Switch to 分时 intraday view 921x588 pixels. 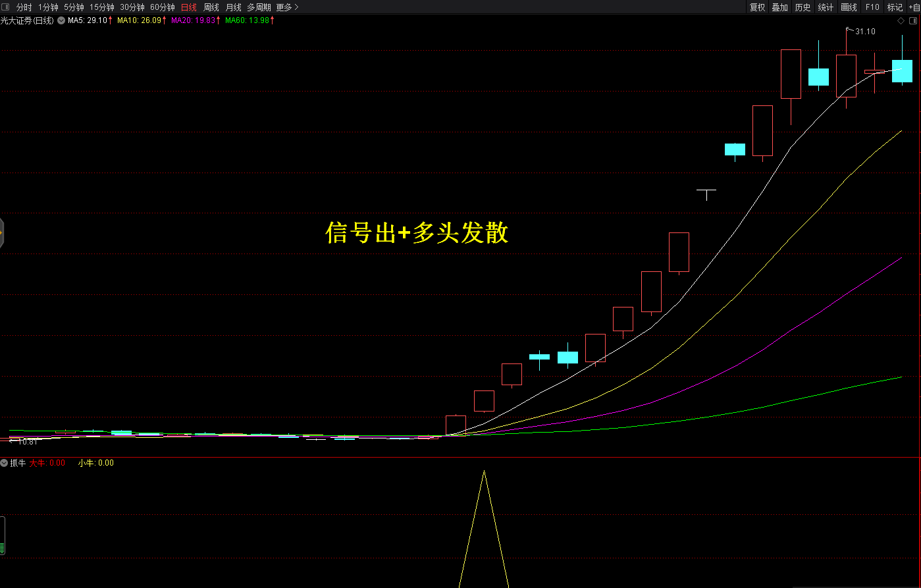[24, 7]
